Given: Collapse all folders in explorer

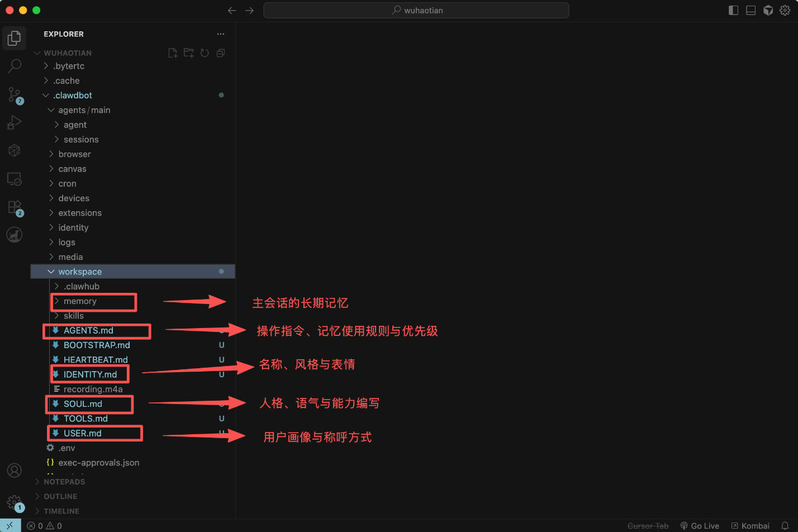Looking at the screenshot, I should (221, 53).
